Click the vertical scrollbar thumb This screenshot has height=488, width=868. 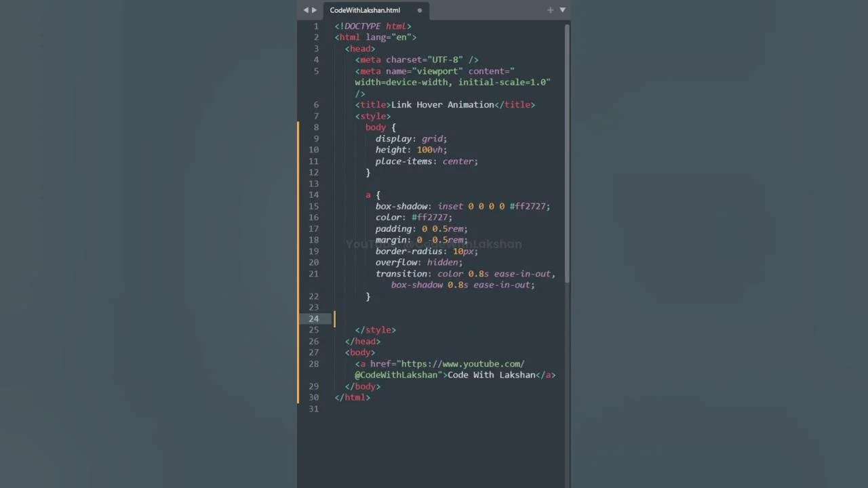(567, 152)
